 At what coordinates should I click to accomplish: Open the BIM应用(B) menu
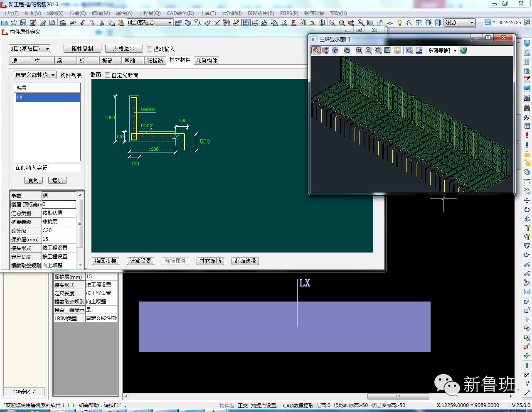coord(261,13)
